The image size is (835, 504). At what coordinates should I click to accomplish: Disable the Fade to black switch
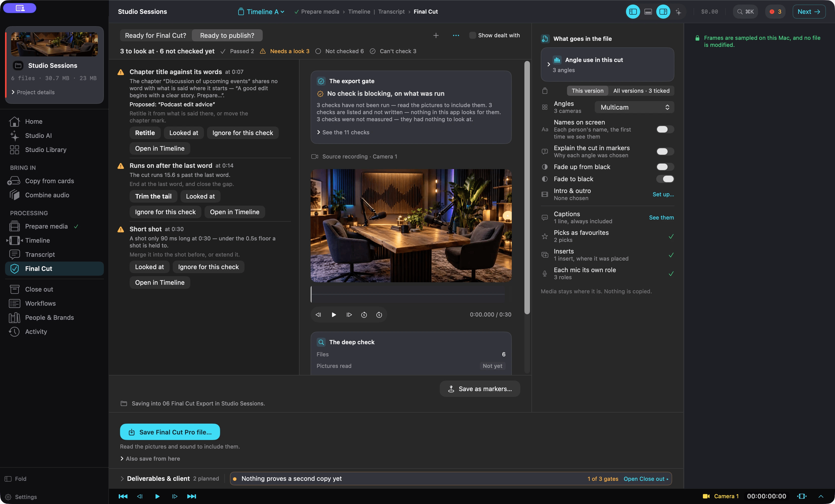coord(665,179)
